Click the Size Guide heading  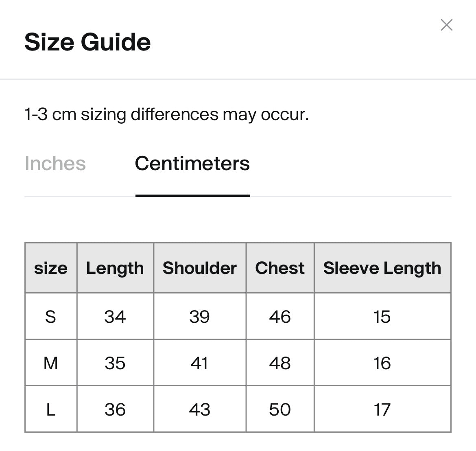click(x=87, y=42)
